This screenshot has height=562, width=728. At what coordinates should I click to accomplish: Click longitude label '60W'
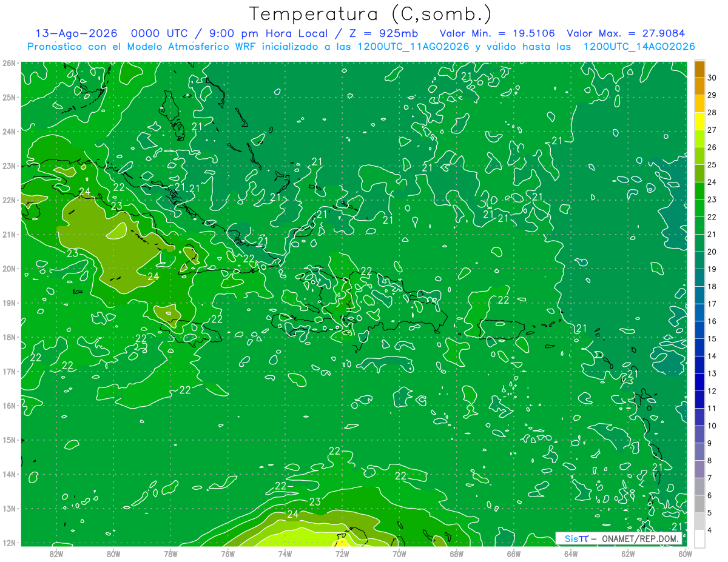point(685,554)
